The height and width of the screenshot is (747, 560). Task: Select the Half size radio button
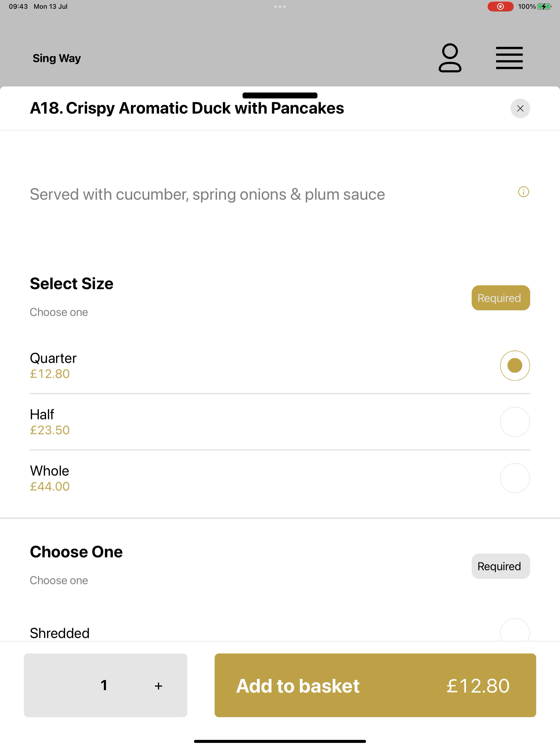515,422
